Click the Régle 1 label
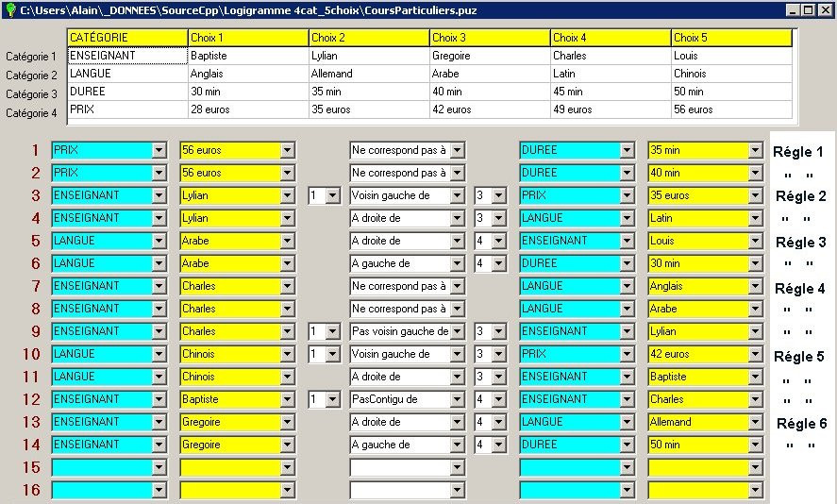The image size is (837, 504). tap(798, 152)
